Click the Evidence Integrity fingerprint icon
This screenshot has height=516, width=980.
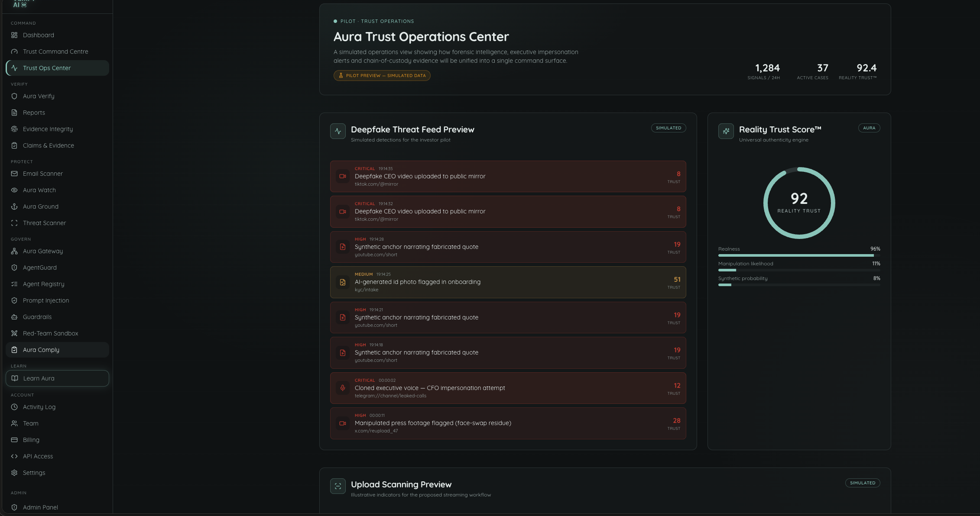14,129
